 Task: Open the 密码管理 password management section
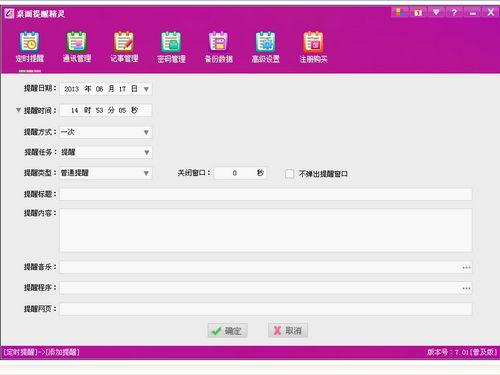171,47
